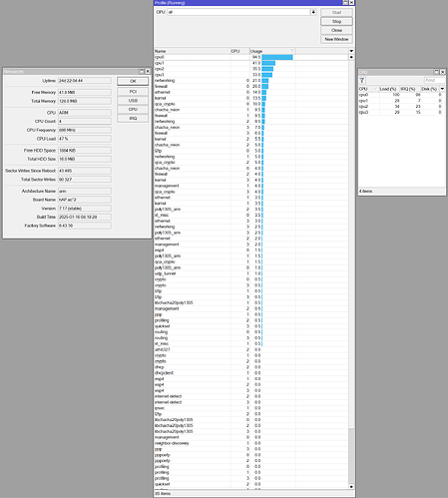The height and width of the screenshot is (498, 448).
Task: Click the profile list scroll down arrow
Action: 351,487
